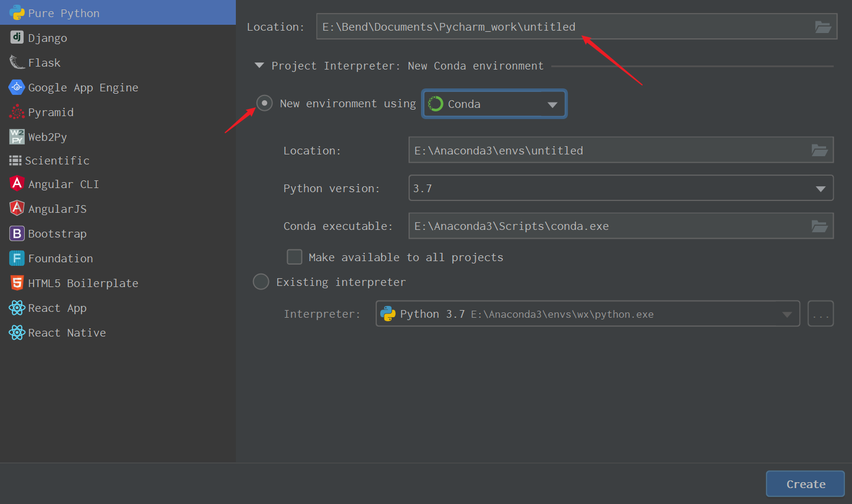The image size is (852, 504).
Task: Choose Foundation project type
Action: [x=118, y=258]
